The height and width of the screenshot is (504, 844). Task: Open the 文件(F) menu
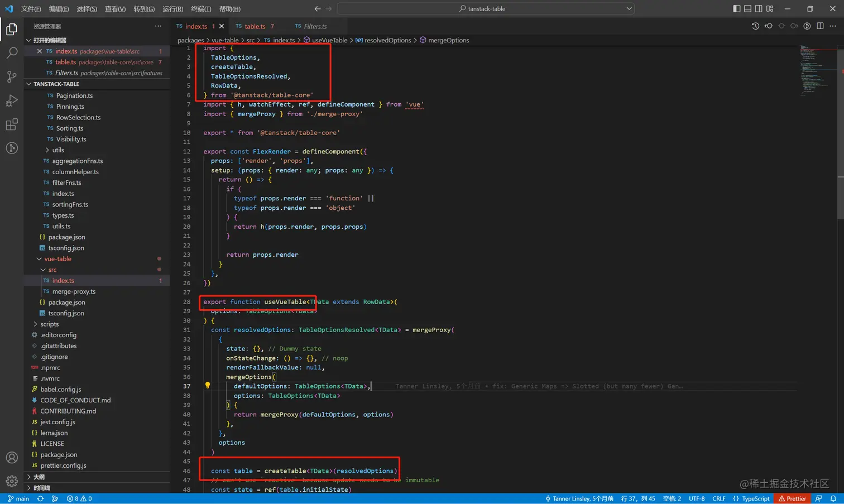31,9
